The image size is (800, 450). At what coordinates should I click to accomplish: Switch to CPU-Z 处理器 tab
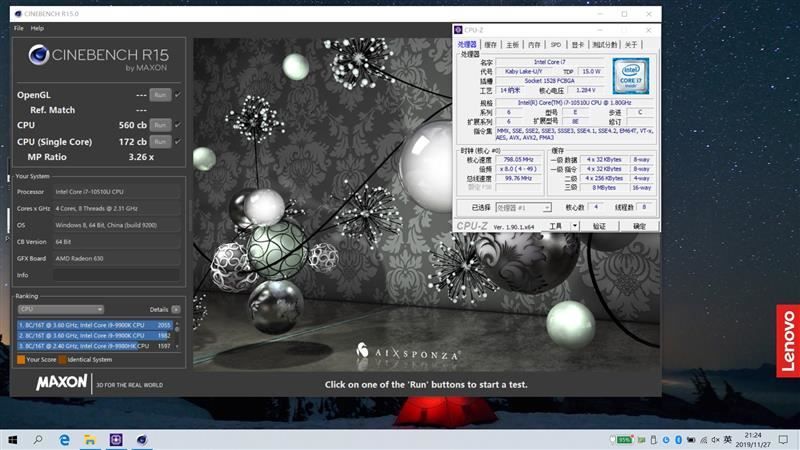pyautogui.click(x=467, y=45)
